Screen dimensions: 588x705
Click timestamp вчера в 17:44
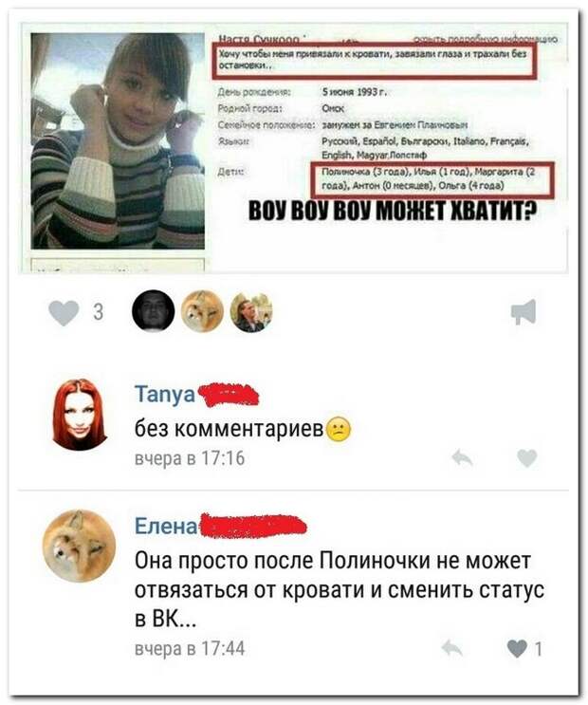(x=190, y=648)
